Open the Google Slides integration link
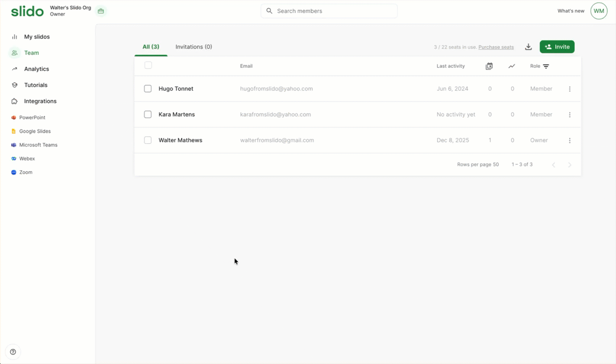Image resolution: width=616 pixels, height=364 pixels. click(35, 132)
